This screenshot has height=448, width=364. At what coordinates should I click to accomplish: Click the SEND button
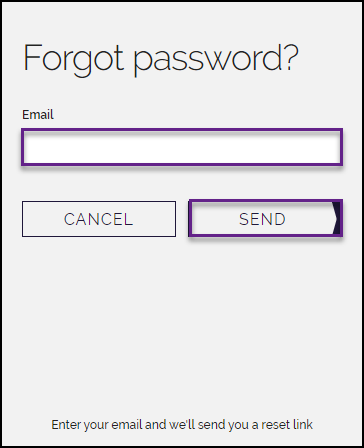point(265,218)
